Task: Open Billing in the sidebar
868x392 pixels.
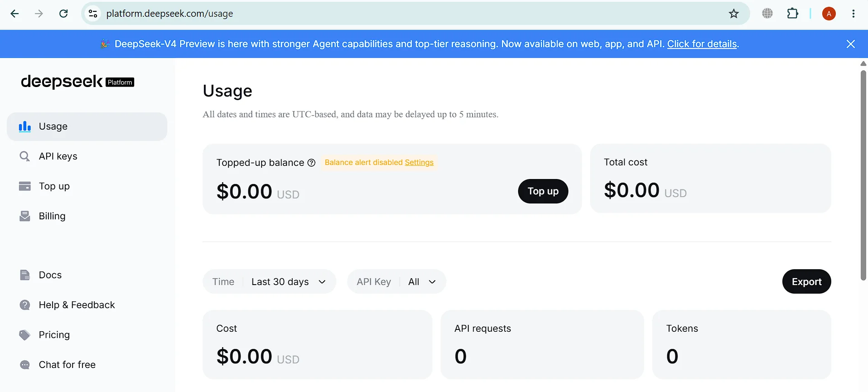Action: tap(87, 216)
